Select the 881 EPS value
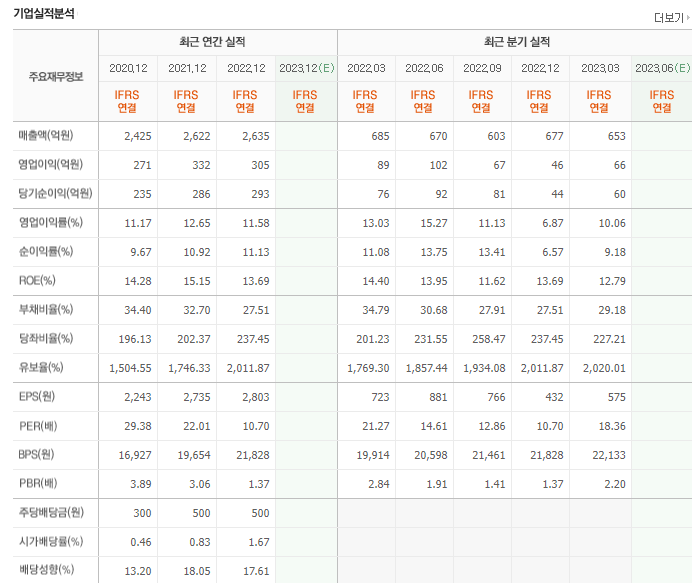692x583 pixels. (x=438, y=397)
